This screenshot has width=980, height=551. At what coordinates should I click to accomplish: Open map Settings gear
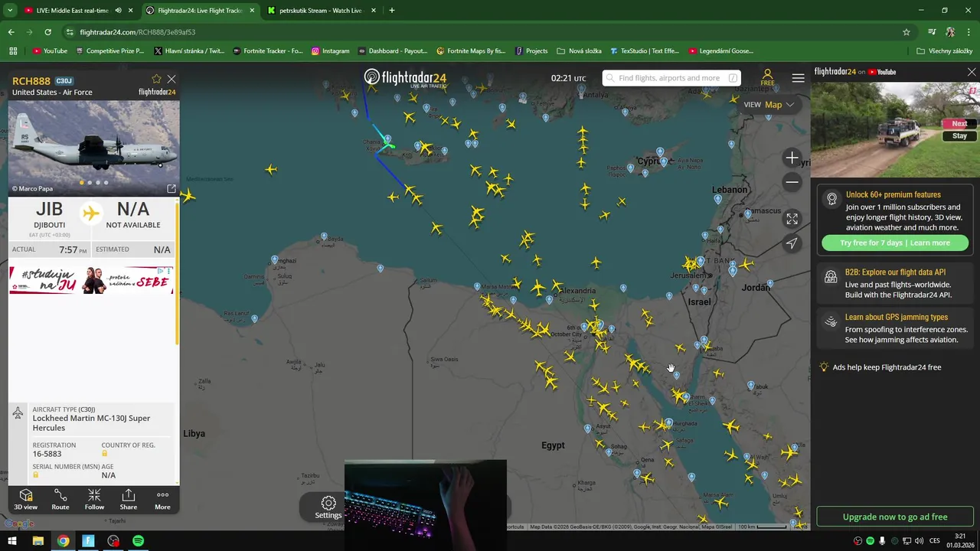click(328, 507)
